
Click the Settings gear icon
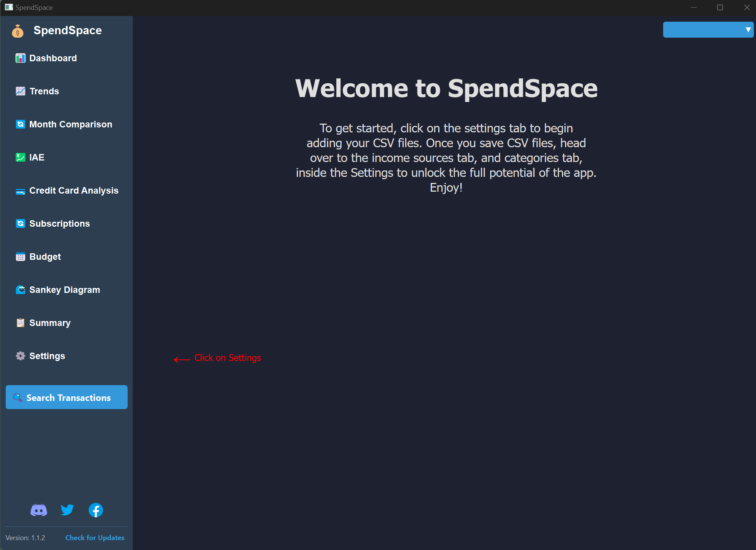click(x=20, y=356)
